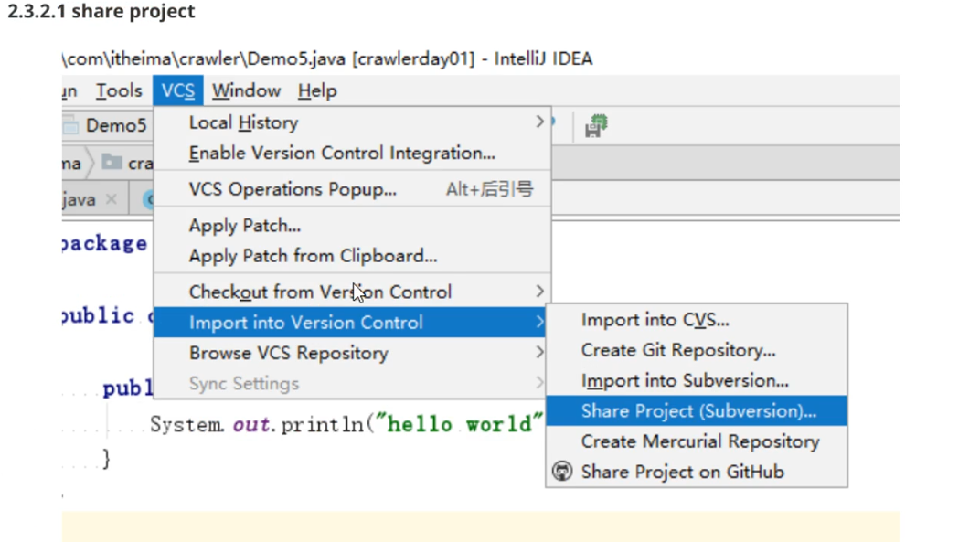Click the toolbar icon right of the menu

point(597,125)
